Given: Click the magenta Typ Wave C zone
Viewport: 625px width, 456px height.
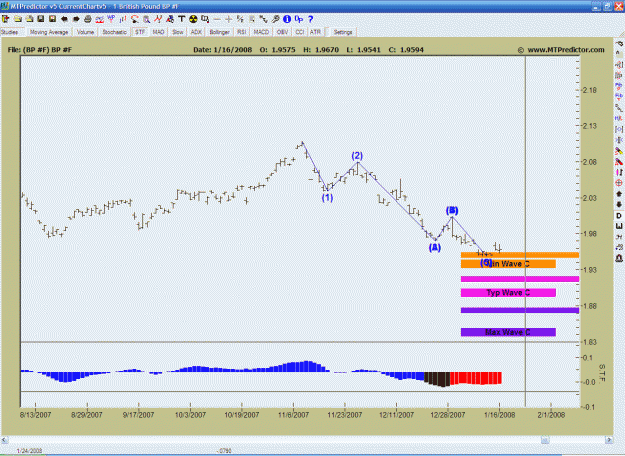Looking at the screenshot, I should pos(508,293).
